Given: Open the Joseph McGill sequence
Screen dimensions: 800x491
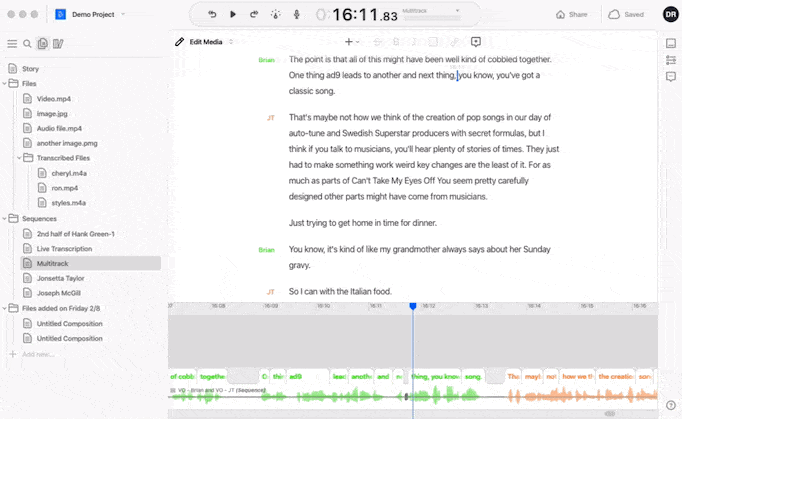Looking at the screenshot, I should click(58, 293).
